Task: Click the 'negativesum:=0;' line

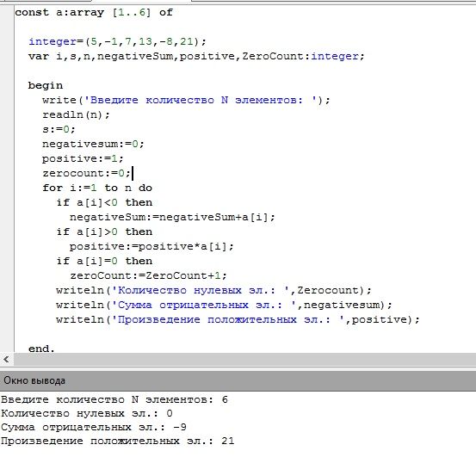Action: pos(93,144)
